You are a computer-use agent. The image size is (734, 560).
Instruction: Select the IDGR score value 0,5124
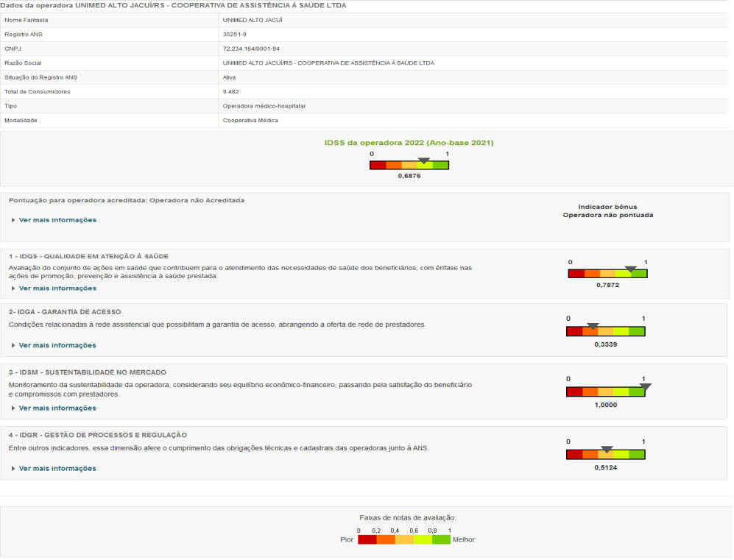click(606, 468)
